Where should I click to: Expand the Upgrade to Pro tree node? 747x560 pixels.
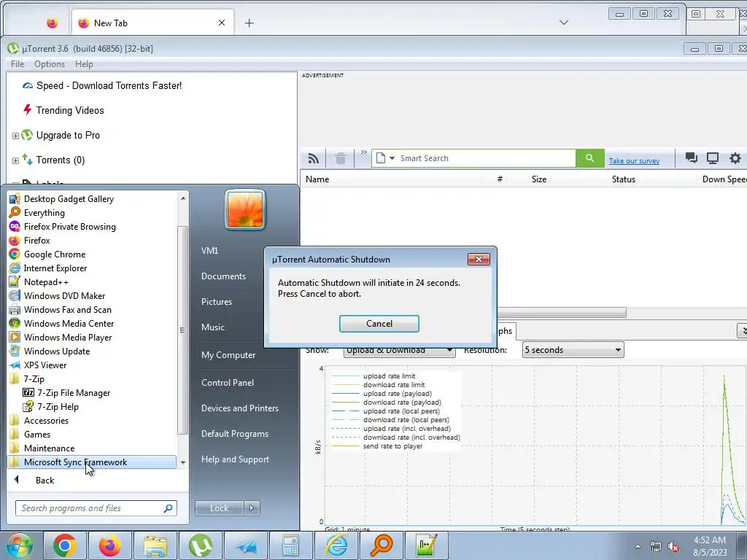pos(15,136)
